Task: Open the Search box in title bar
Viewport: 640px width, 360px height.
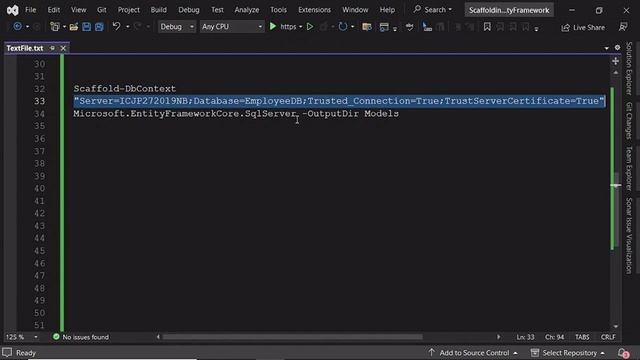Action: (432, 9)
